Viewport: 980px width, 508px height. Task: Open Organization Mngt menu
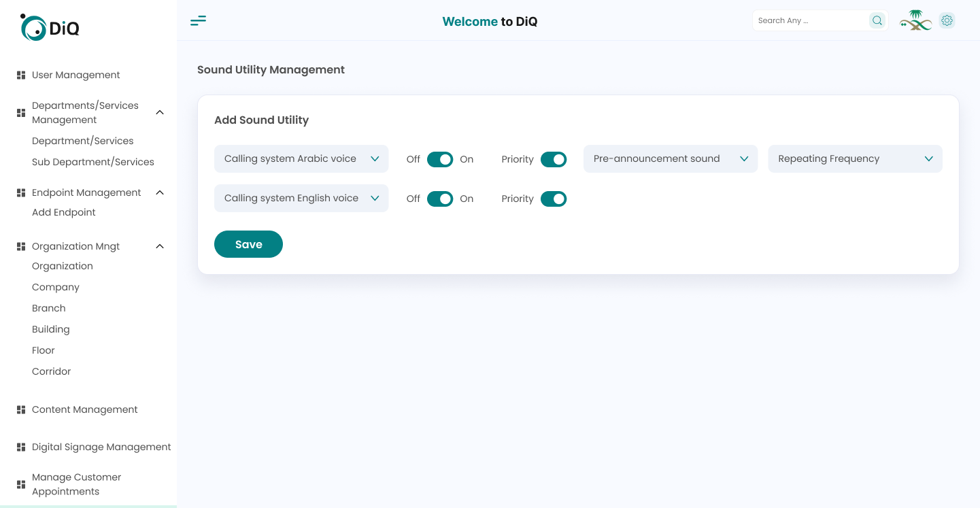[x=75, y=247]
